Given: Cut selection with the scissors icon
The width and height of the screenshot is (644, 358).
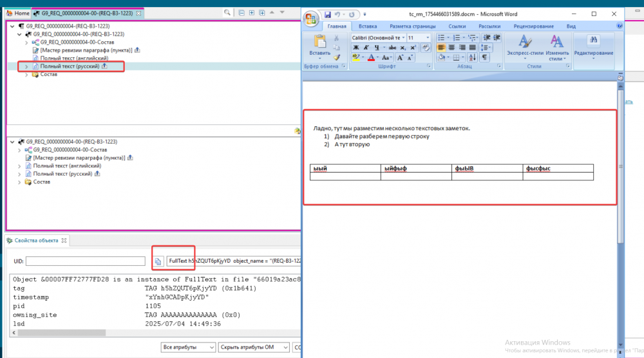Looking at the screenshot, I should coord(336,38).
